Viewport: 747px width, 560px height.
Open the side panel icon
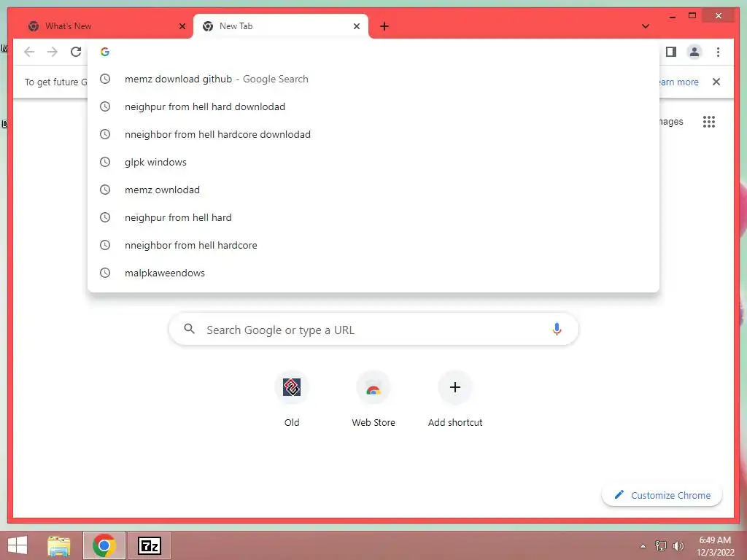(x=671, y=52)
